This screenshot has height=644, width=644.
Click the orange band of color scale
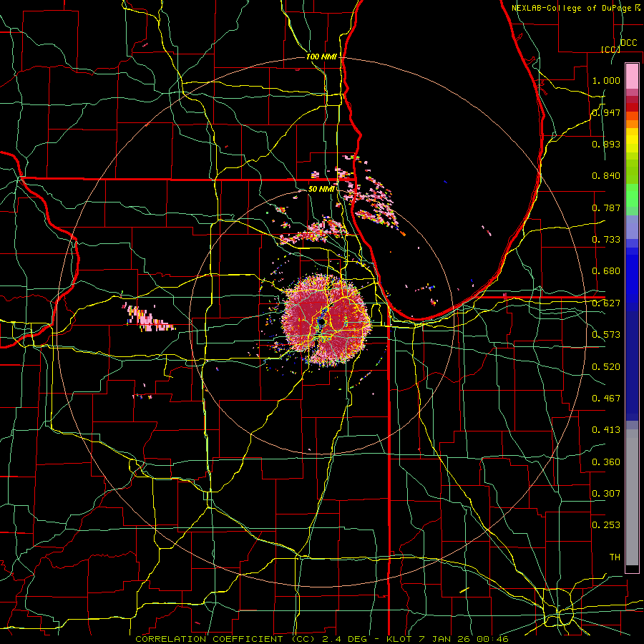pos(632,119)
